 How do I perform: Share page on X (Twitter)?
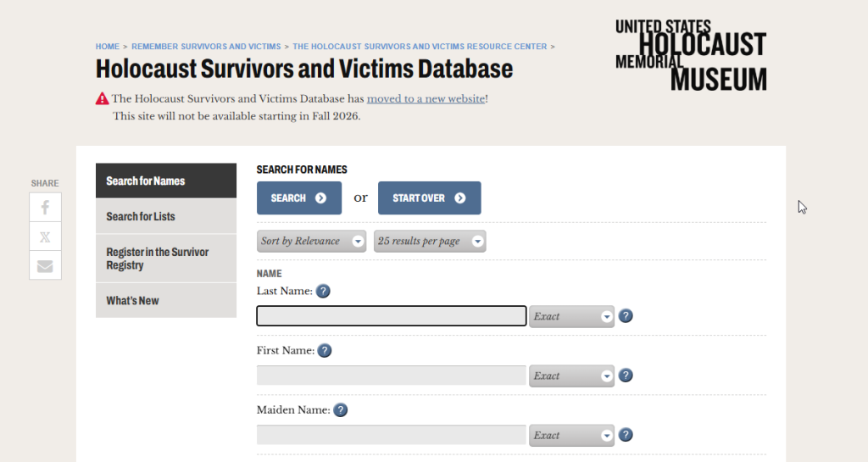[x=46, y=237]
